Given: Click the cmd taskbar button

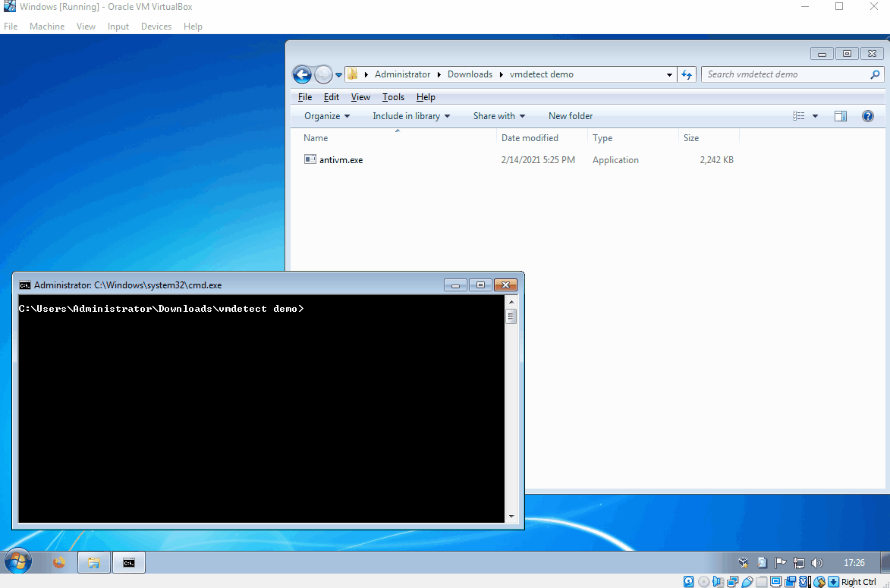Looking at the screenshot, I should click(129, 562).
